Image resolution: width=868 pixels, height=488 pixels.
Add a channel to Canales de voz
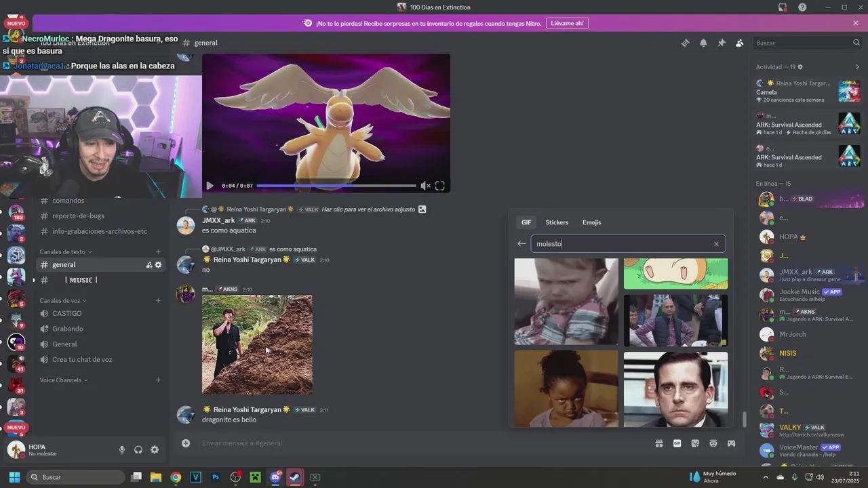pyautogui.click(x=159, y=300)
